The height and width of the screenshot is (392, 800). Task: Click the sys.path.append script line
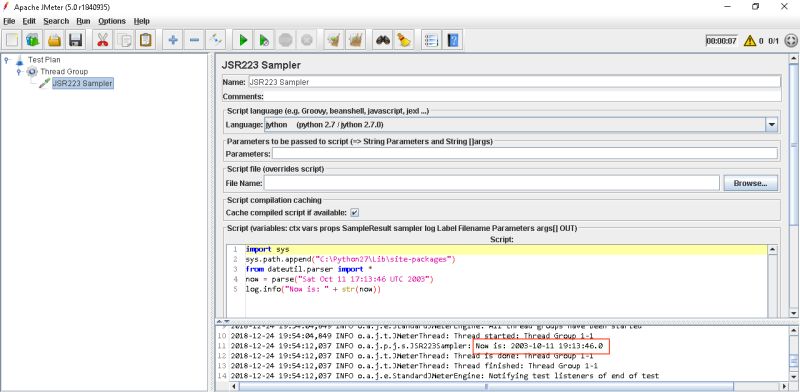[x=350, y=259]
